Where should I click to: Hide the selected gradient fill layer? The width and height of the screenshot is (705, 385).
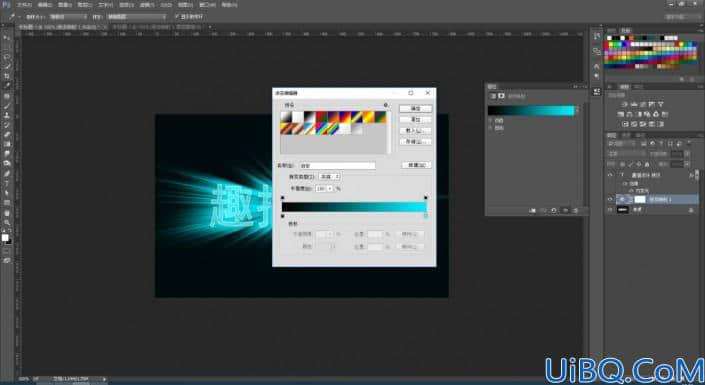click(x=610, y=199)
